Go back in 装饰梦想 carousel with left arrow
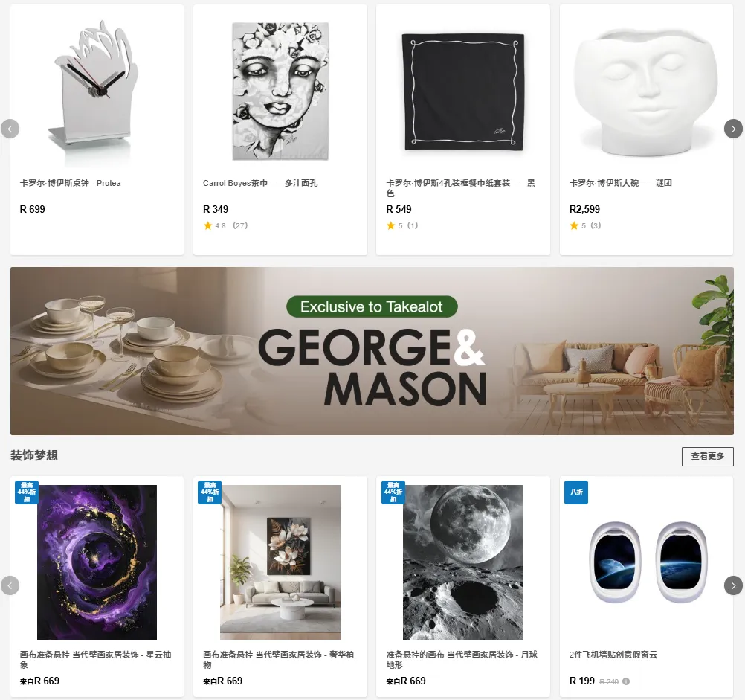 coord(10,585)
